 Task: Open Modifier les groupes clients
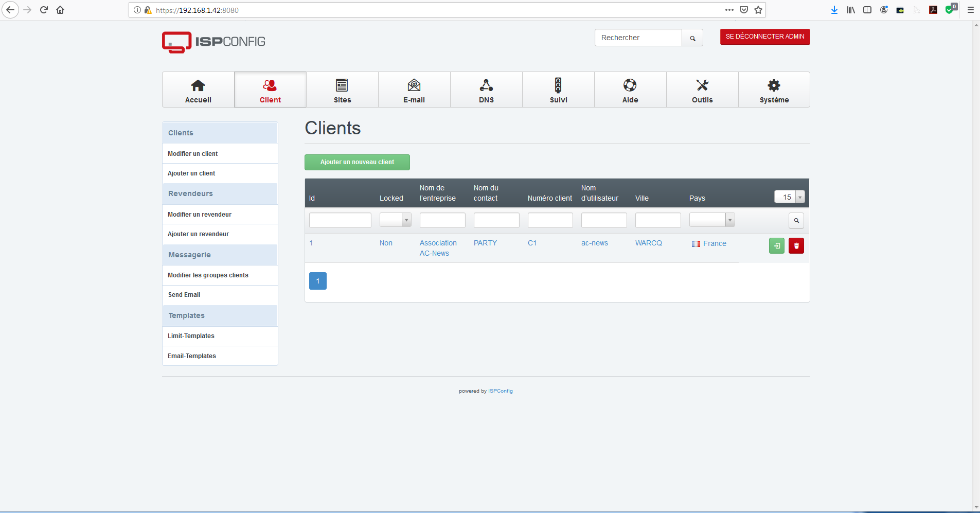click(220, 275)
